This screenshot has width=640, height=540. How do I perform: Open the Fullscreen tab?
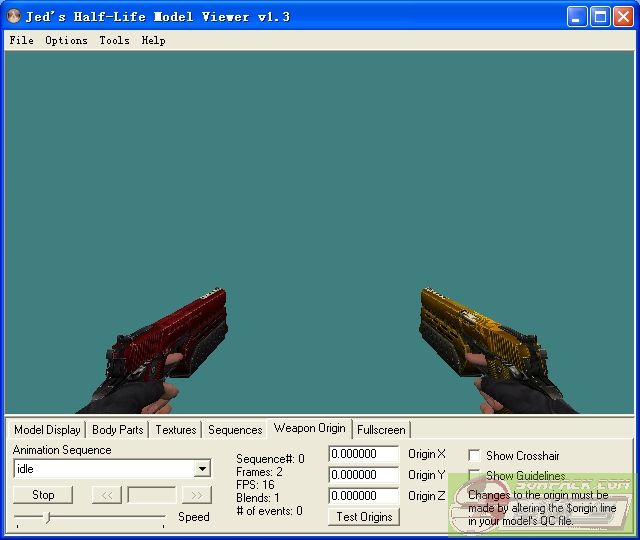click(381, 430)
